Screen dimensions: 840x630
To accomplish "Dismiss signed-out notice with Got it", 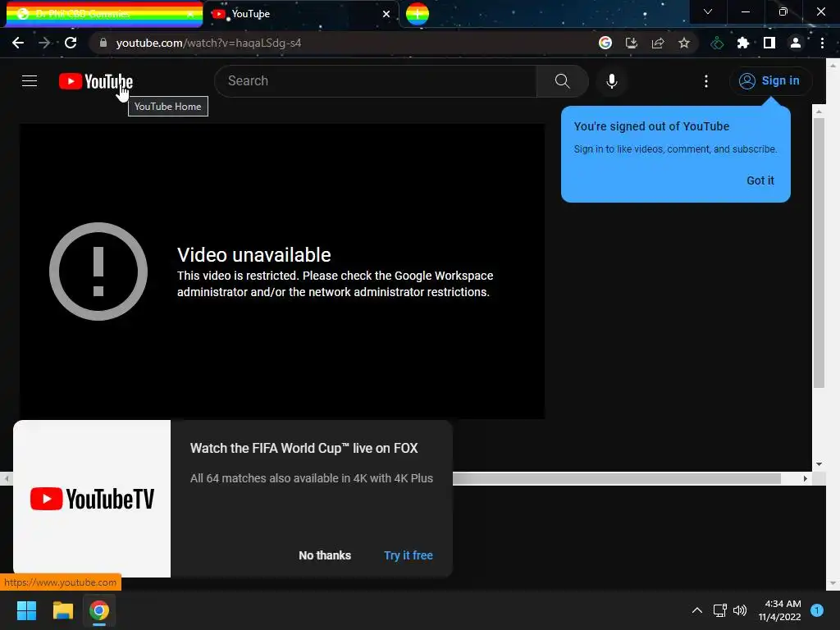I will point(760,180).
